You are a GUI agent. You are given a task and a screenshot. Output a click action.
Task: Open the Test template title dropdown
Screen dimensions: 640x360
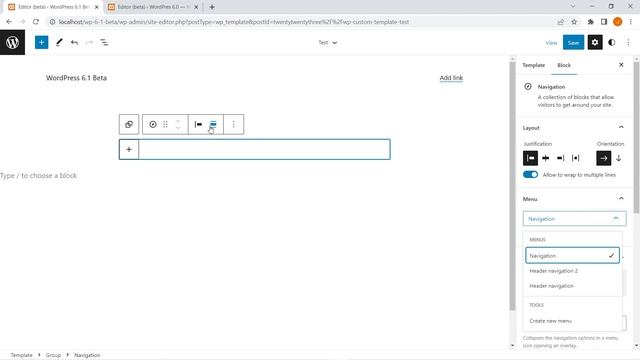[328, 42]
